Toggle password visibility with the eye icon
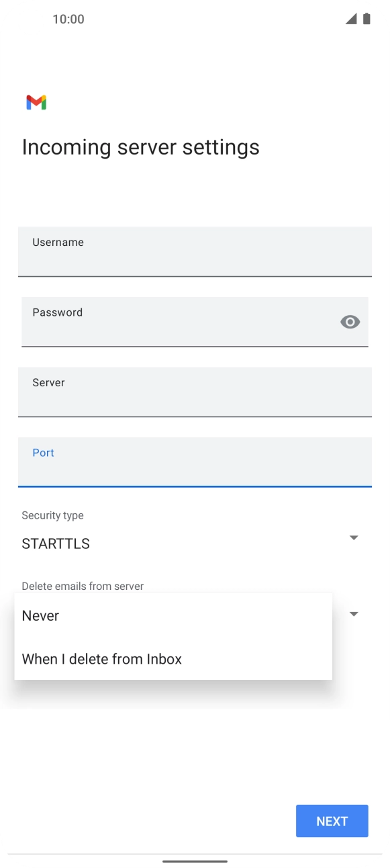This screenshot has height=868, width=390. click(x=350, y=322)
